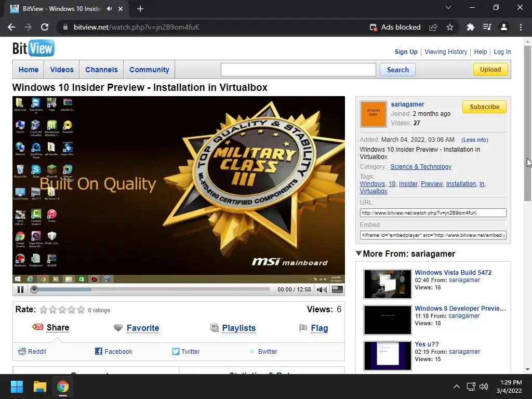Open the Yes u?? title link

(427, 344)
